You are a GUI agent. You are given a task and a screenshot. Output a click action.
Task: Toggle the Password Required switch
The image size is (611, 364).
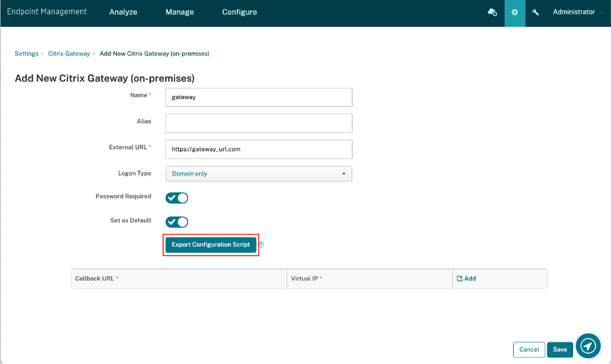point(177,198)
